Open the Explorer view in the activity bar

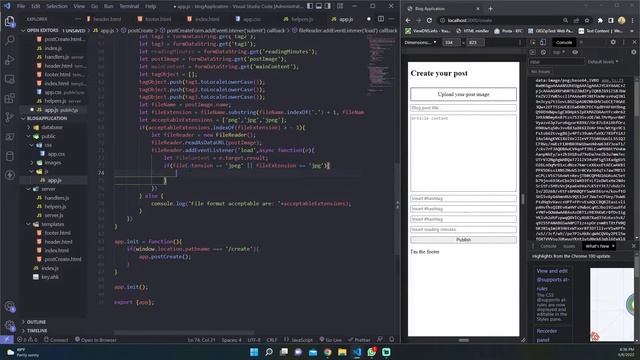pos(9,21)
